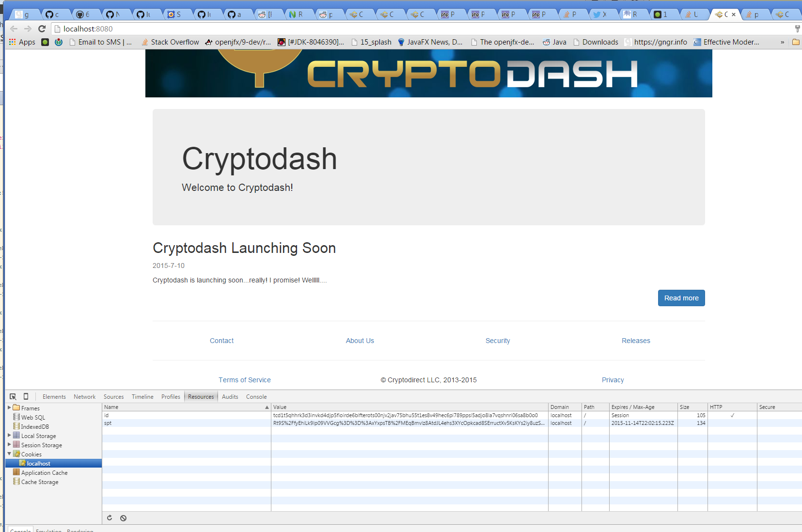This screenshot has width=802, height=532.
Task: Click the Value column header
Action: [409, 407]
